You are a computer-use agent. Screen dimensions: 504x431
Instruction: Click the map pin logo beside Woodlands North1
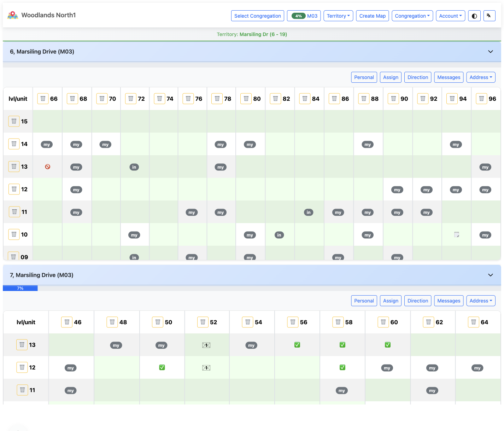tap(13, 15)
